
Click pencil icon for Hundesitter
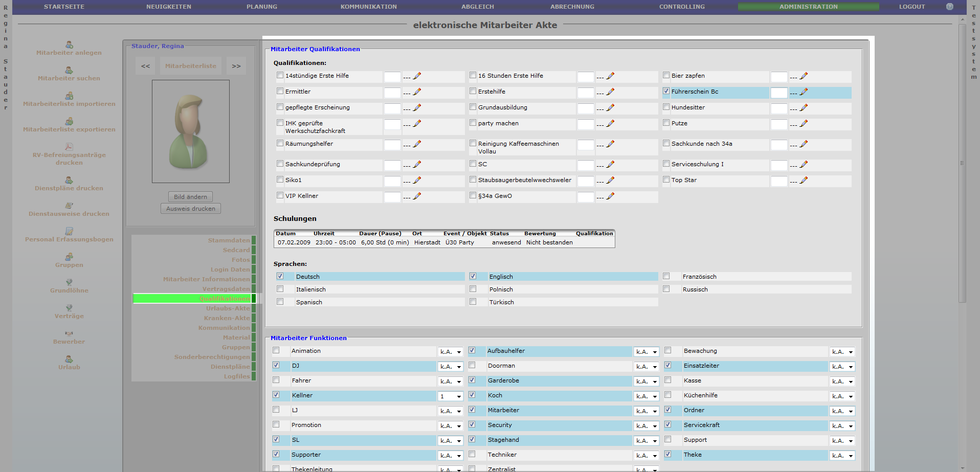click(x=804, y=107)
